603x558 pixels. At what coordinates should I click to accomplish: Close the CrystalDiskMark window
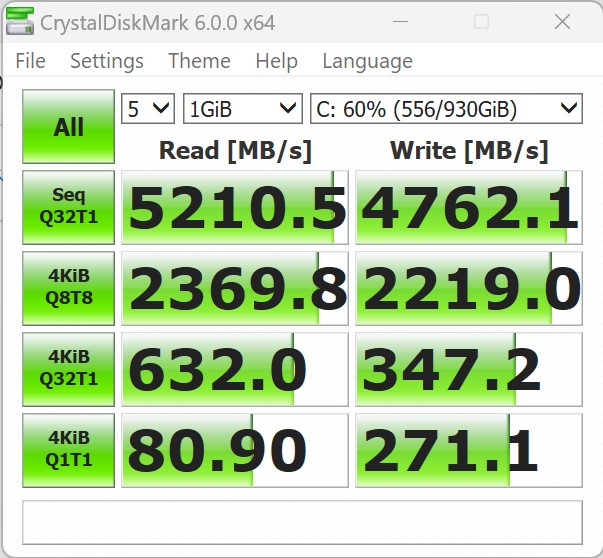point(562,22)
